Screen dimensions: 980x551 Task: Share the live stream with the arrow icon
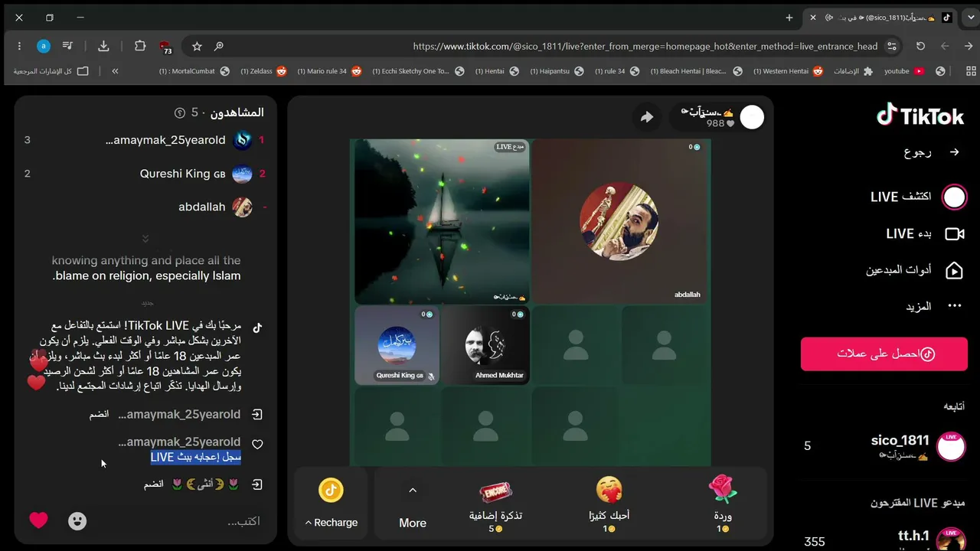point(647,117)
